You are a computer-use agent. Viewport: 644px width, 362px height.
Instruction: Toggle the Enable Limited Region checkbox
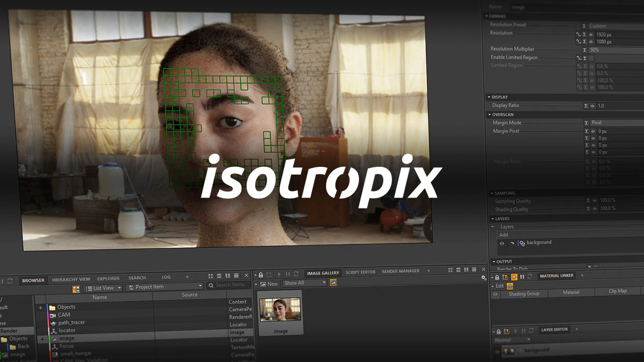pos(591,58)
